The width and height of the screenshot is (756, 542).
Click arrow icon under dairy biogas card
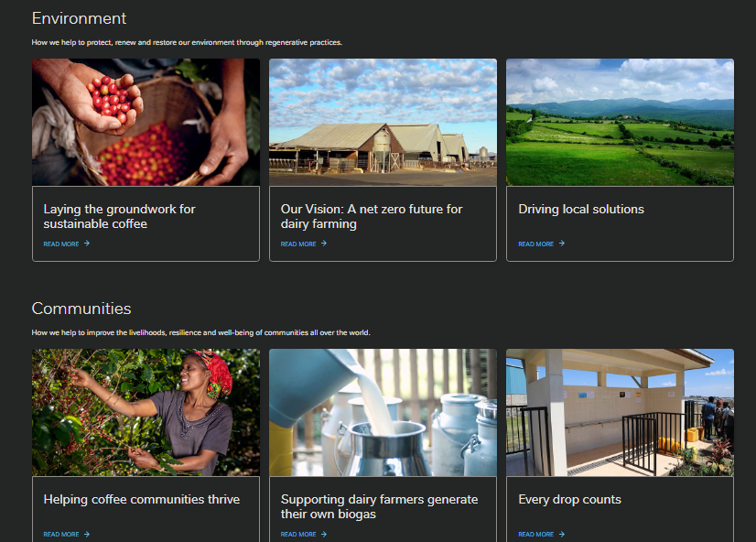[x=324, y=534]
